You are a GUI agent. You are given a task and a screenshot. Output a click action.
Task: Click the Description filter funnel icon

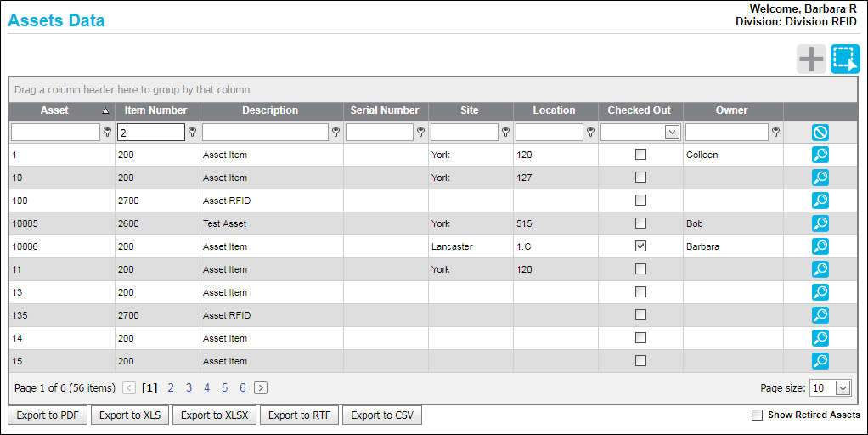pyautogui.click(x=335, y=133)
